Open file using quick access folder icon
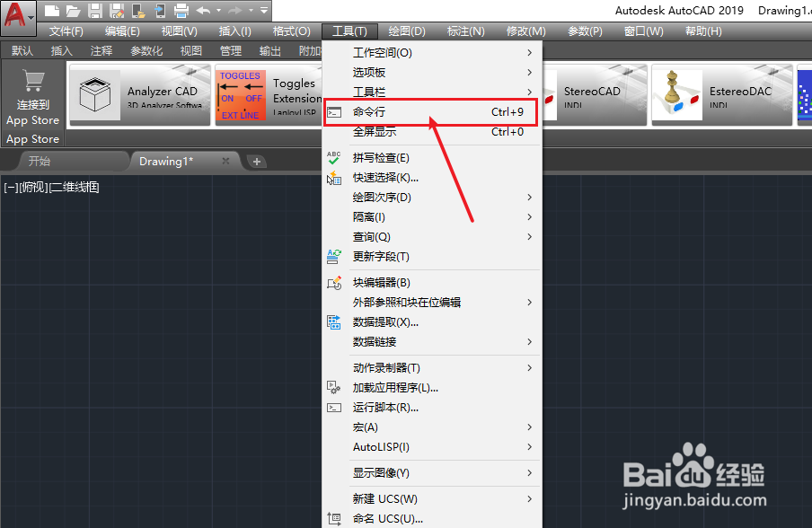 (73, 11)
